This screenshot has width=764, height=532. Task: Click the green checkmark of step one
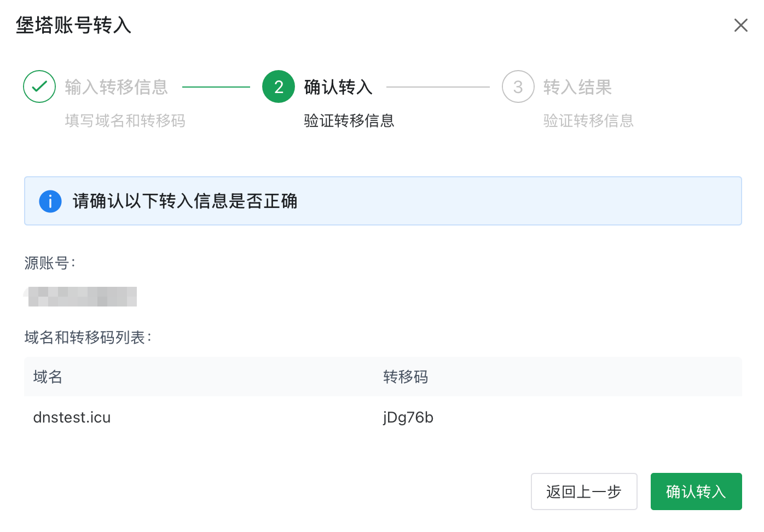pos(39,86)
